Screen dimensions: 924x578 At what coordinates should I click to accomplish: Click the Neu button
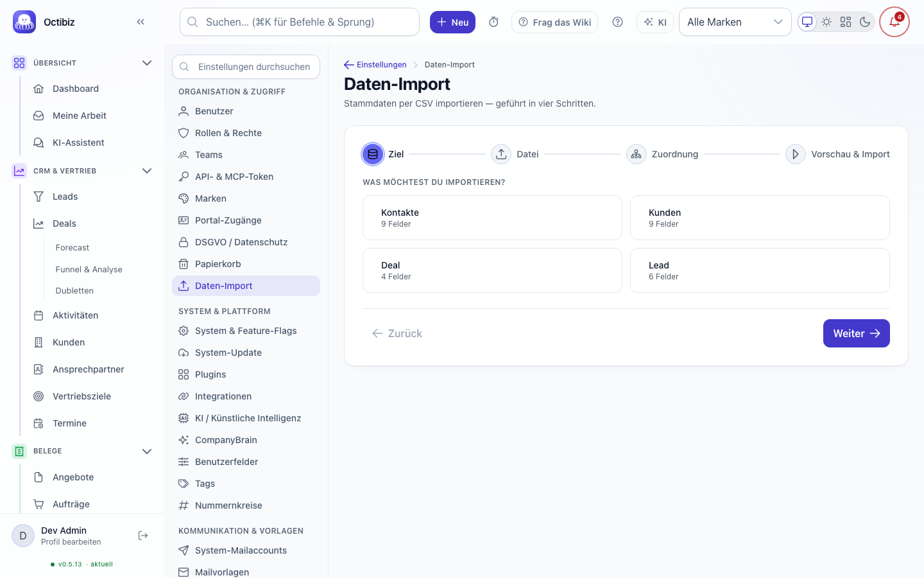452,22
